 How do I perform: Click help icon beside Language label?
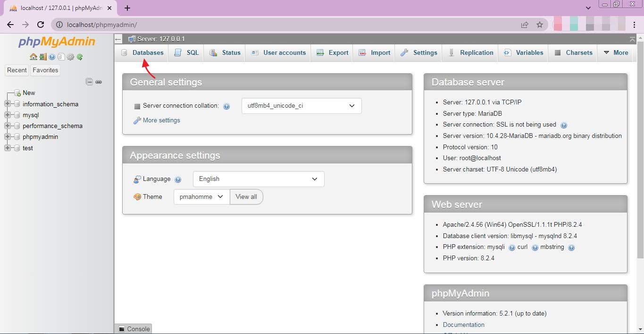pos(178,180)
